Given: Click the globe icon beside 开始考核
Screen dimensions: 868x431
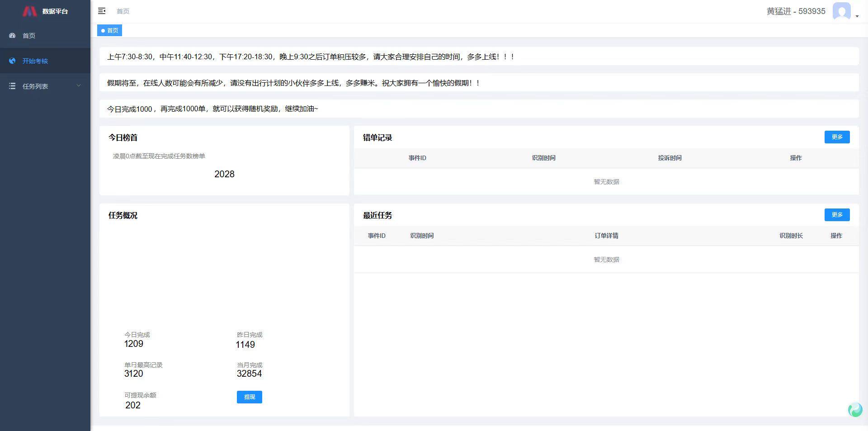Looking at the screenshot, I should tap(12, 61).
